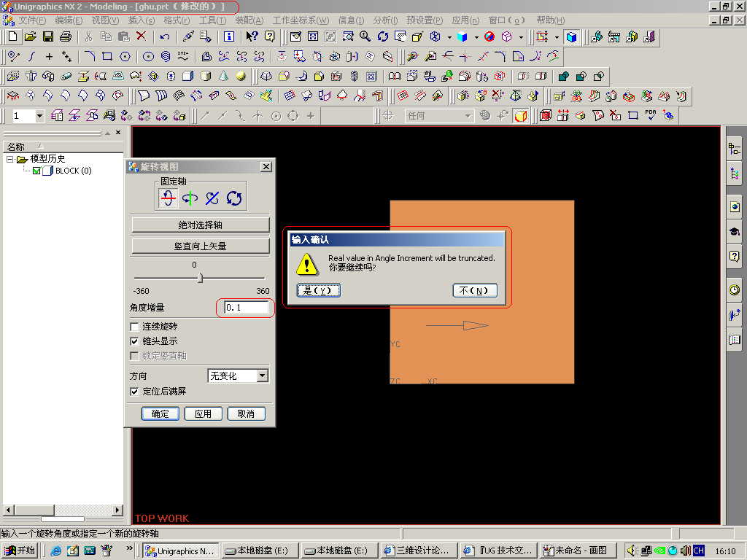
Task: Click the Undo arrow icon
Action: pyautogui.click(x=165, y=36)
